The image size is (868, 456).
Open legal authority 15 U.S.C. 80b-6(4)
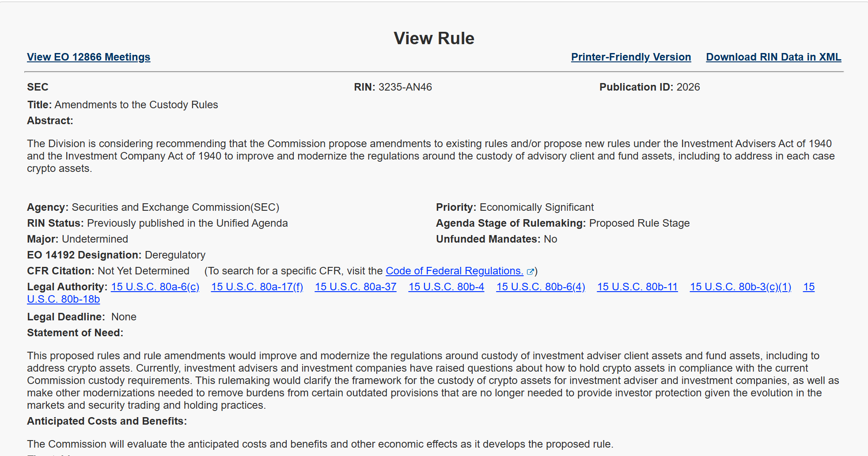pyautogui.click(x=541, y=287)
